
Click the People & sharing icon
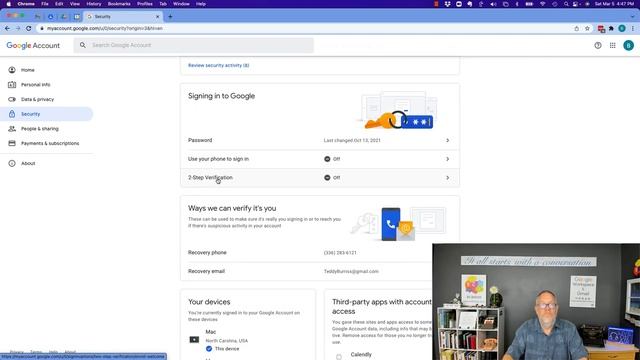12,129
